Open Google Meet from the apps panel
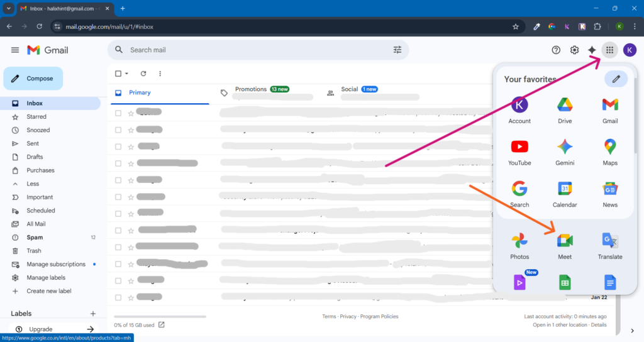Image resolution: width=644 pixels, height=342 pixels. tap(564, 245)
